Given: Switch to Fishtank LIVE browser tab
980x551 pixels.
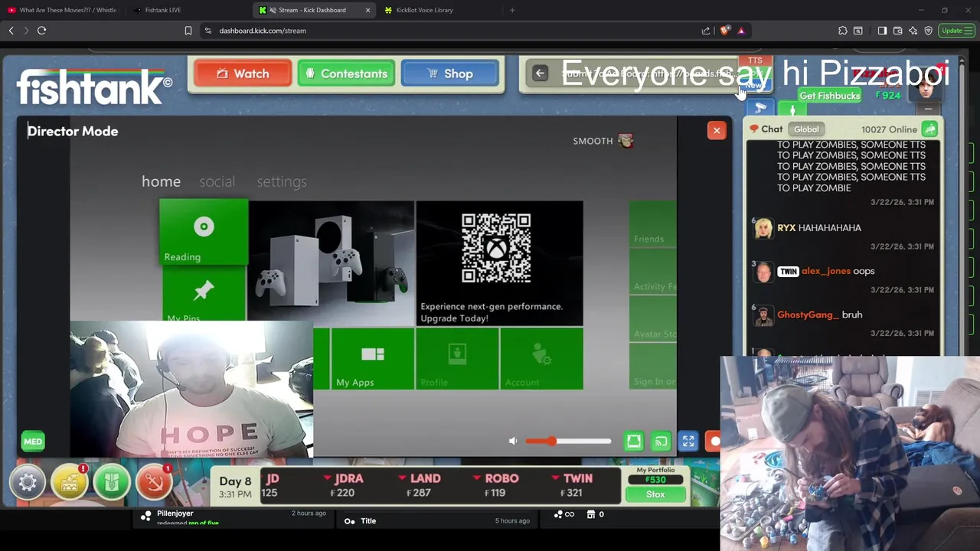Looking at the screenshot, I should (x=162, y=10).
